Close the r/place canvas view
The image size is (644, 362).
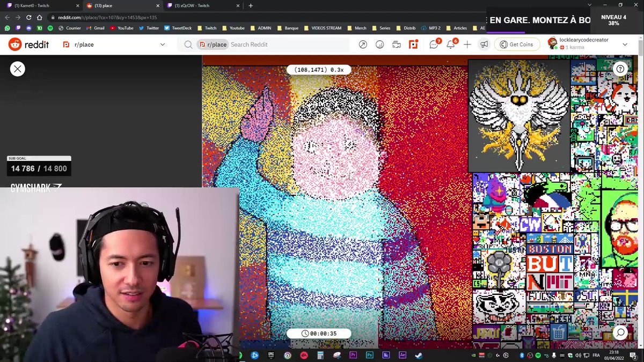(x=18, y=69)
